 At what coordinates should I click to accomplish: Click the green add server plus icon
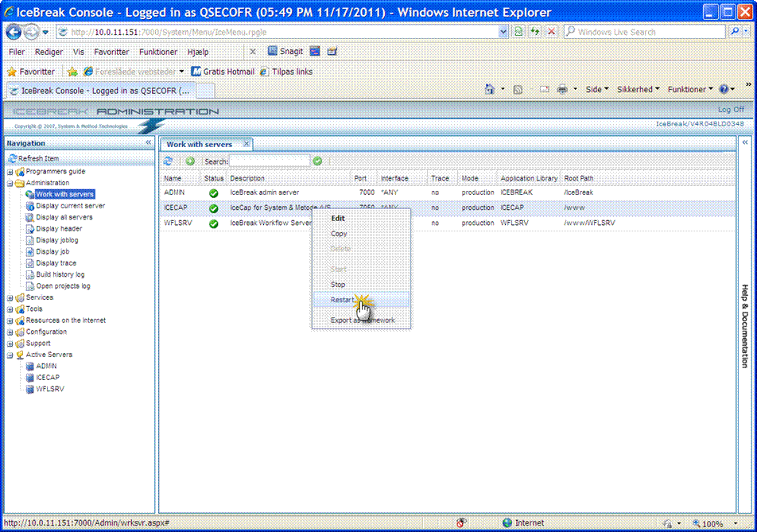click(x=190, y=161)
